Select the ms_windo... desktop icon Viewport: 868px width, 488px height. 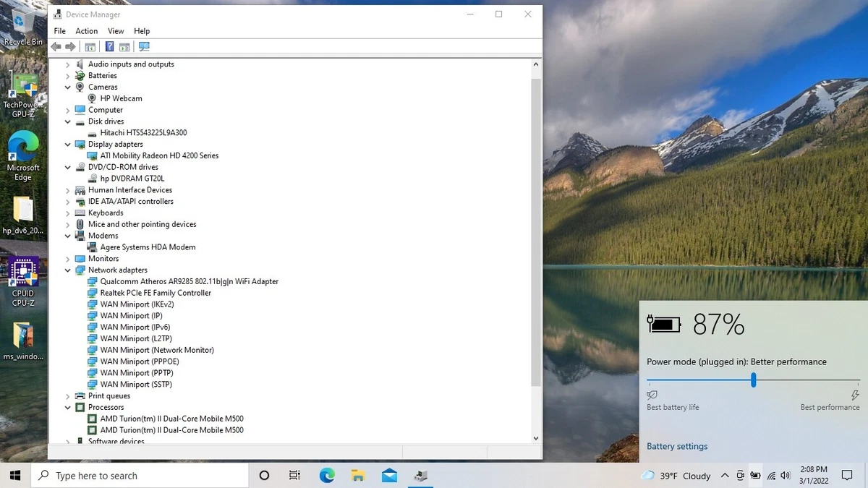coord(23,341)
